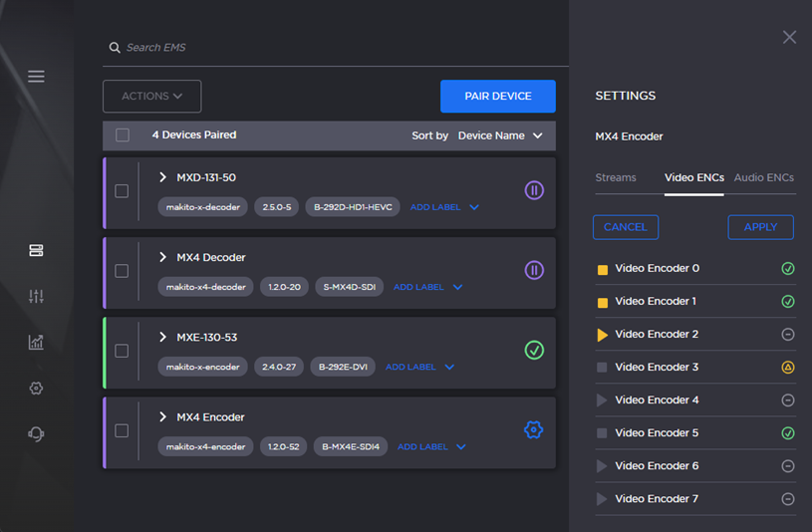Image resolution: width=812 pixels, height=532 pixels.
Task: Click the pause status icon on MXD-131-50
Action: pyautogui.click(x=534, y=190)
